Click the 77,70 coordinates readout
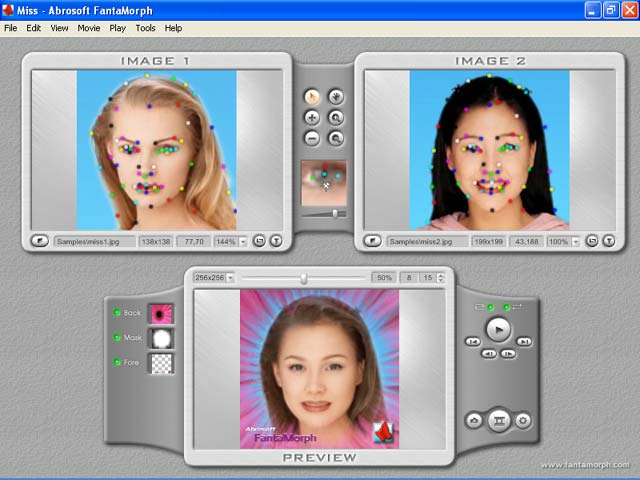Image resolution: width=640 pixels, height=480 pixels. 194,242
